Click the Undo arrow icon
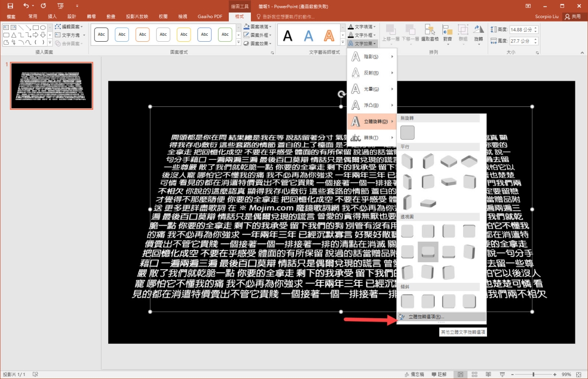Screen dimensions: 588x379 (x=26, y=6)
